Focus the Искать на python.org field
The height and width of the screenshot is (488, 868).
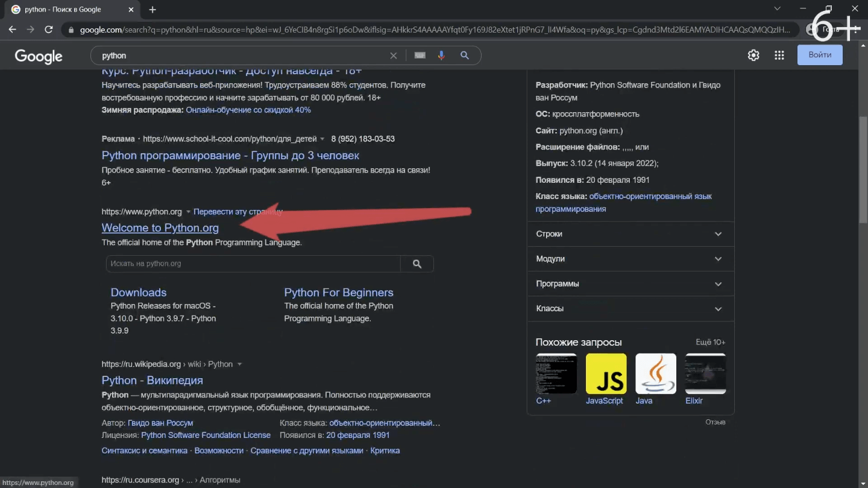(253, 264)
